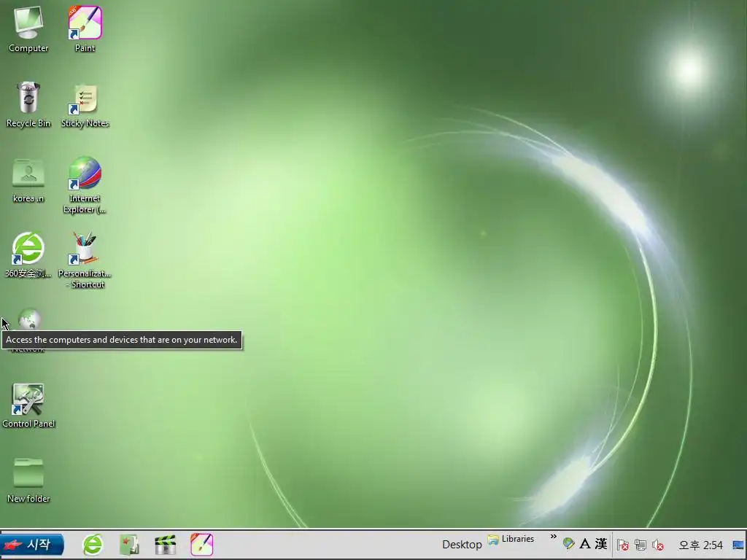Open Libraries in the Desktop toolbar
747x560 pixels.
511,540
